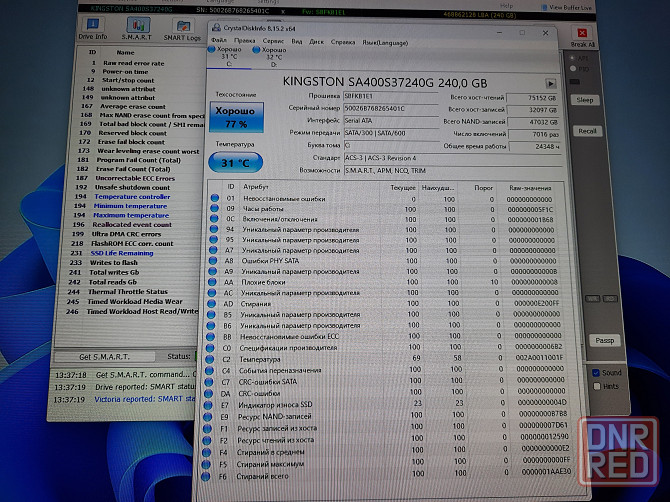670x502 pixels.
Task: Click status circle for Ресурс чтений из хоста
Action: (x=206, y=440)
